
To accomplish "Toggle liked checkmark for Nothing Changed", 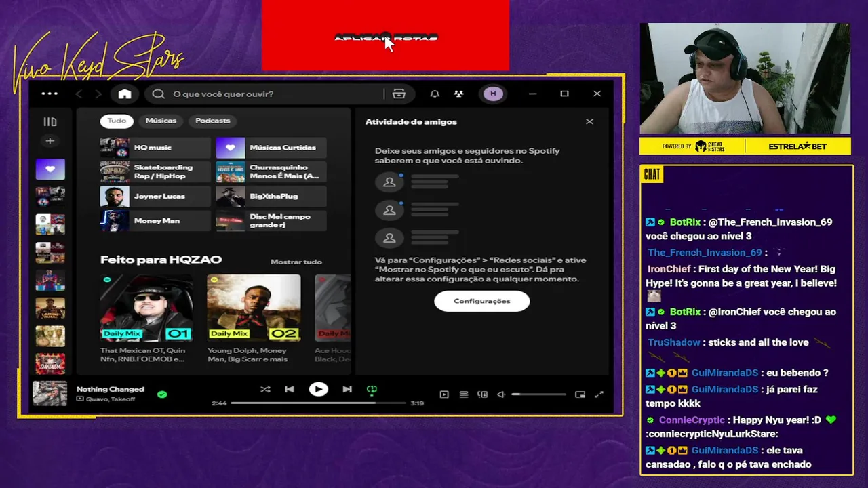I will point(162,394).
